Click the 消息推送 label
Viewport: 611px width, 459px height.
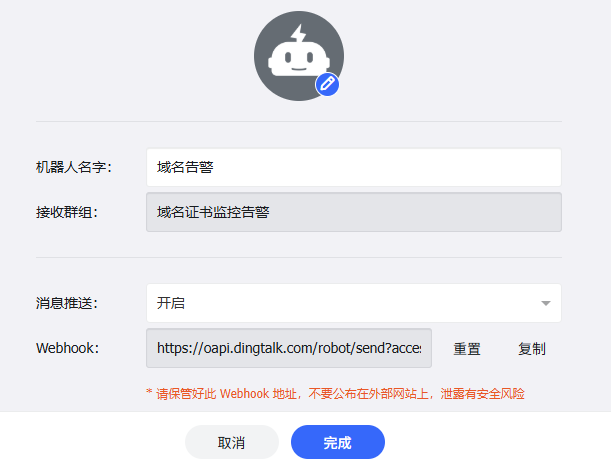[x=66, y=302]
